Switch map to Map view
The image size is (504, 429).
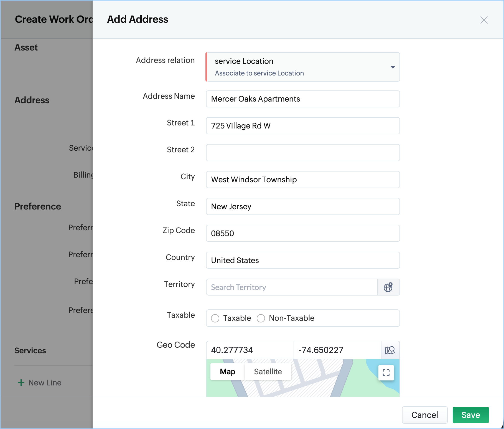click(x=228, y=372)
